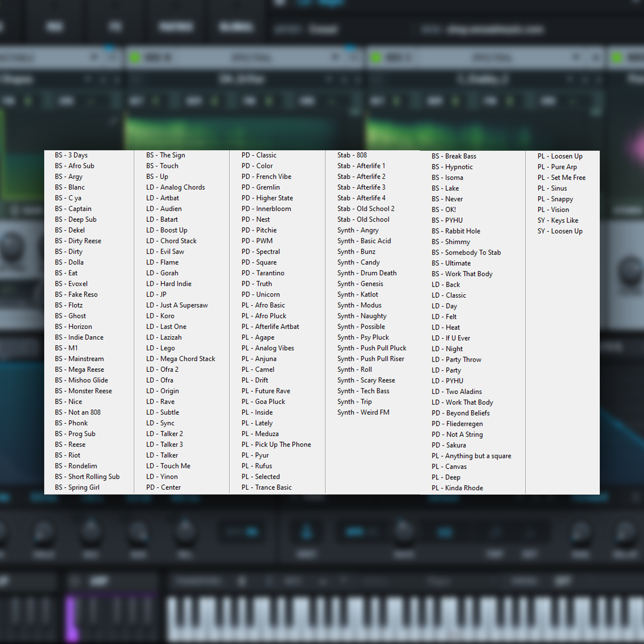The width and height of the screenshot is (644, 644).
Task: Pick the PL - Set Me Free preset
Action: (562, 177)
